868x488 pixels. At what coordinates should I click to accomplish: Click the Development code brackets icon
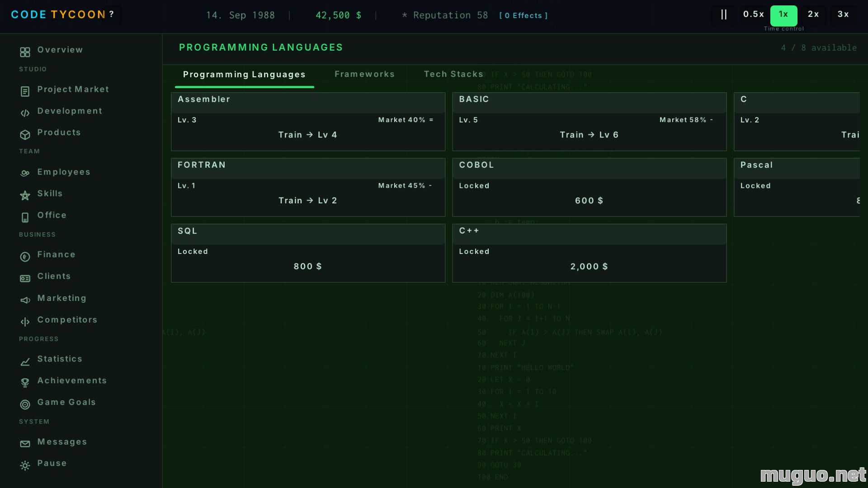[25, 113]
